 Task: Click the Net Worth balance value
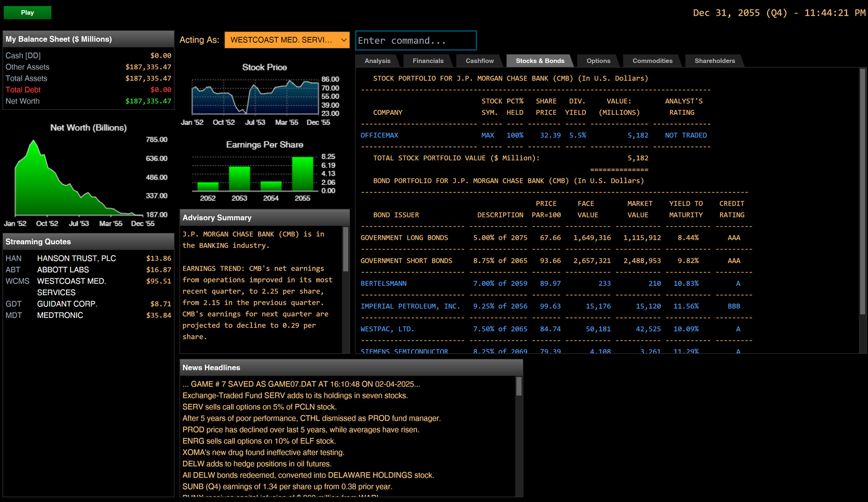pos(148,101)
